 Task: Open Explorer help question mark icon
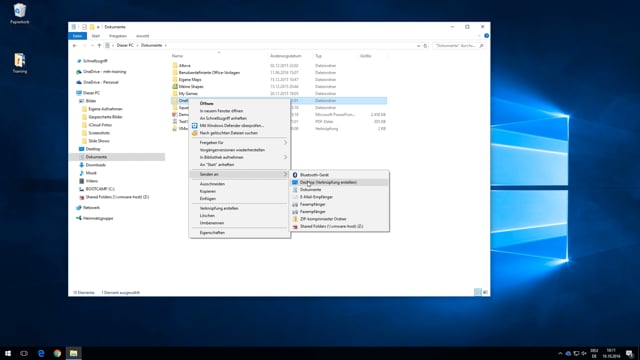coord(486,36)
